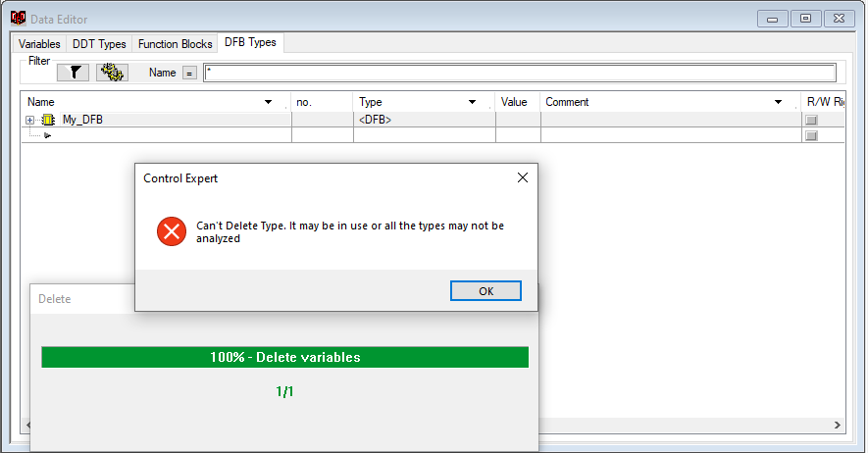Open the Name column dropdown arrow
This screenshot has width=868, height=453.
[x=268, y=102]
